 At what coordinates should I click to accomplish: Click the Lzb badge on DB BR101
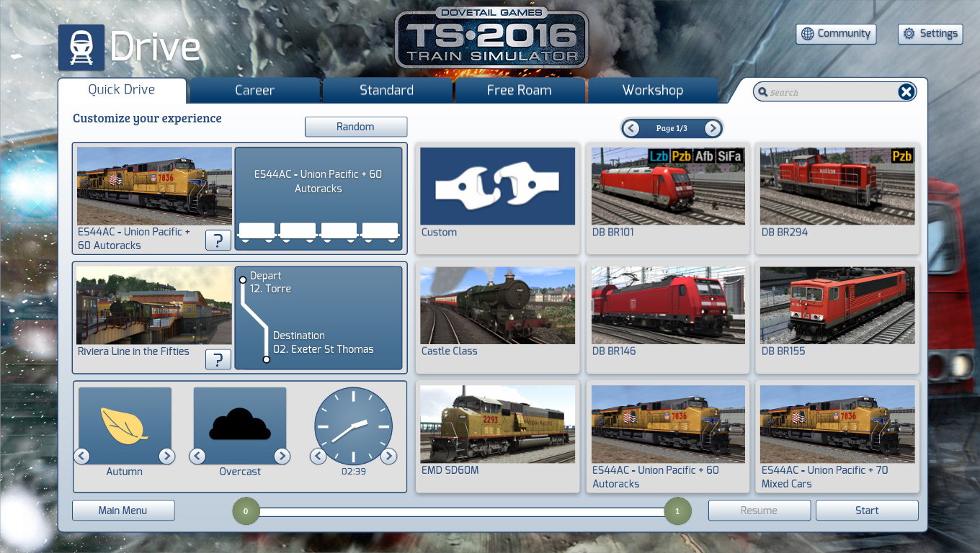[659, 156]
